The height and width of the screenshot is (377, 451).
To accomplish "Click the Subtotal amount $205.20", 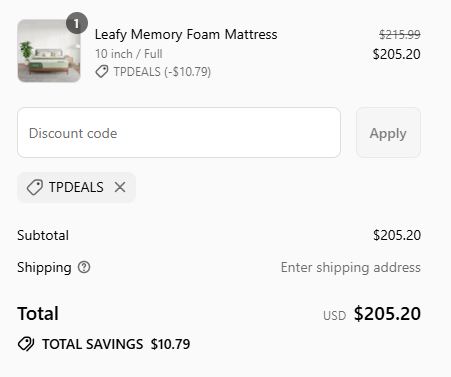I will coord(397,235).
